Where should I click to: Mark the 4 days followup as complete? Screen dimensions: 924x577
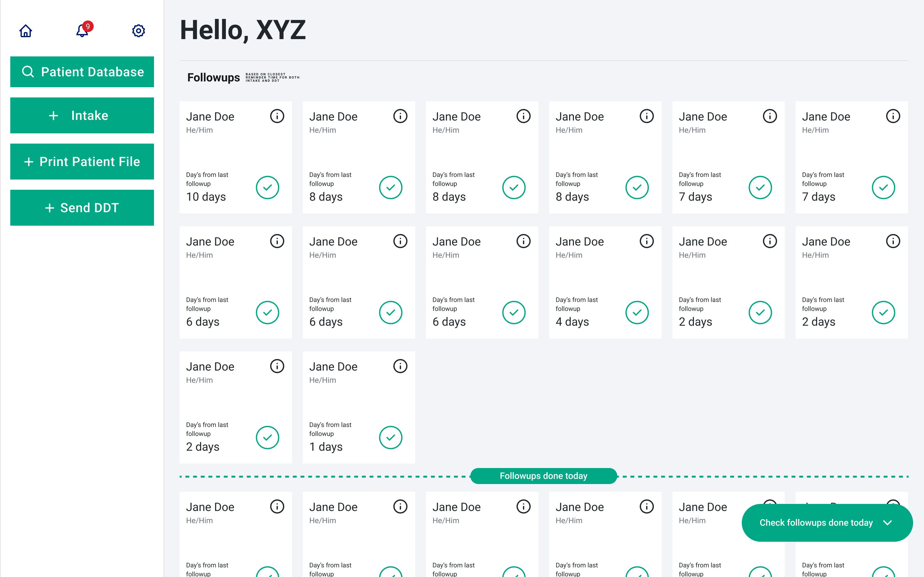click(637, 312)
